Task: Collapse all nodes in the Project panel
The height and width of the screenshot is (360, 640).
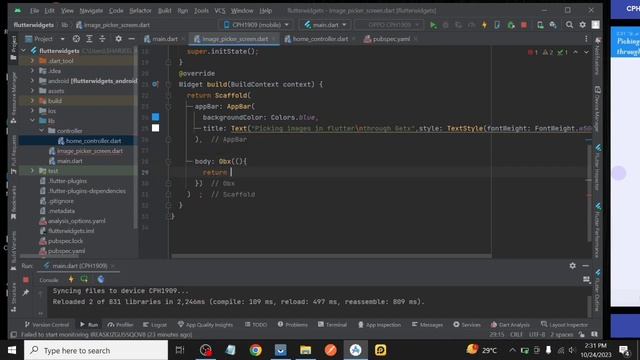Action: point(102,39)
